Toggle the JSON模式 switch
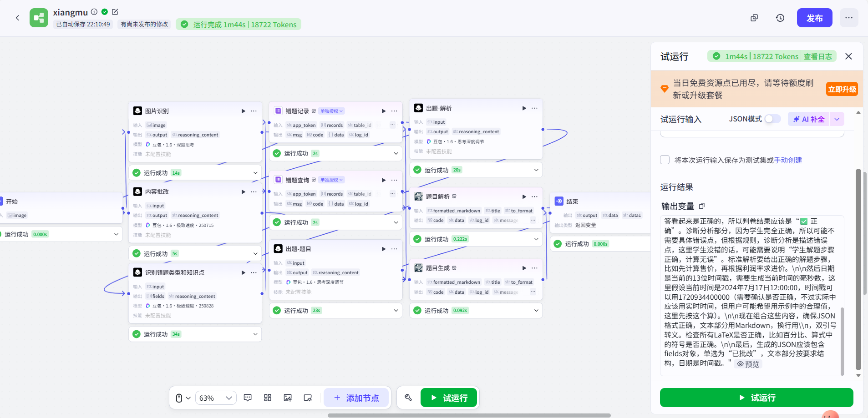 pos(772,119)
